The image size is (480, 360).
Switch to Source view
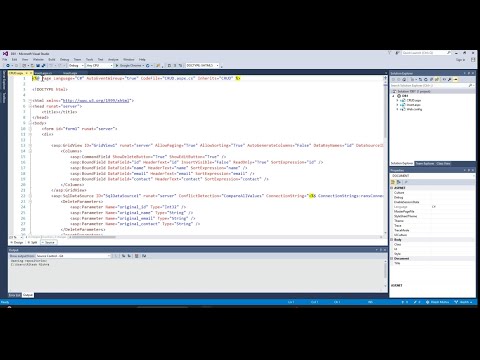(49, 242)
